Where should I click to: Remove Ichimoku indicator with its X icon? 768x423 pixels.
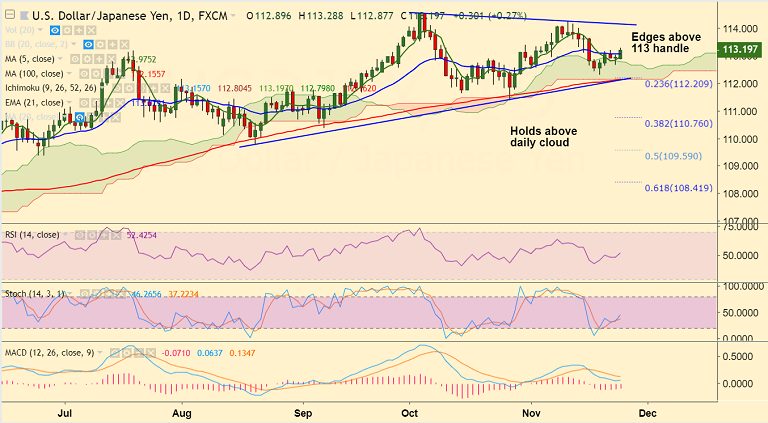click(x=165, y=88)
